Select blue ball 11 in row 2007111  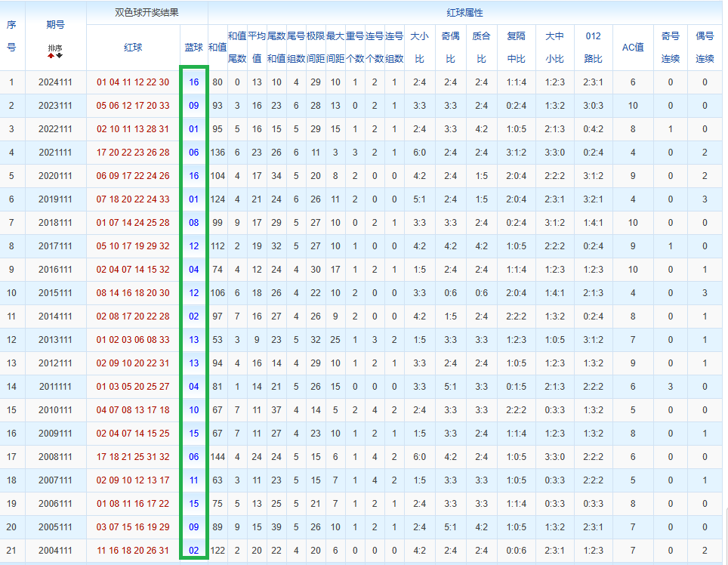click(x=194, y=480)
